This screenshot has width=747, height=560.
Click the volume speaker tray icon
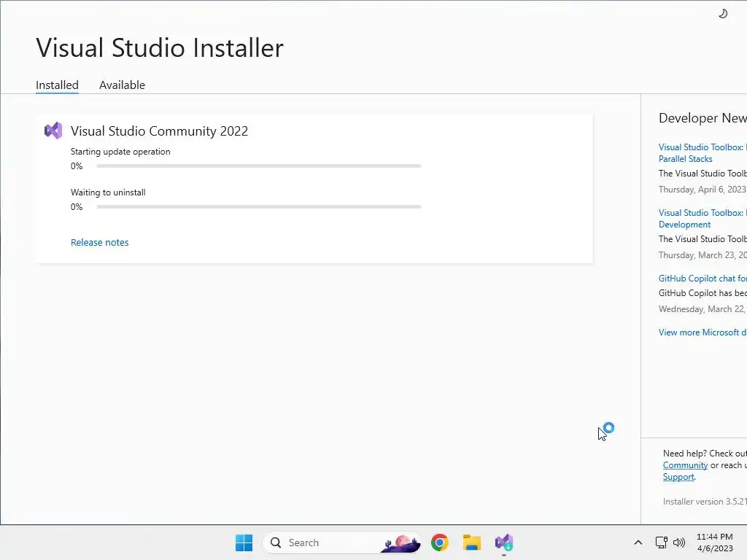click(679, 542)
